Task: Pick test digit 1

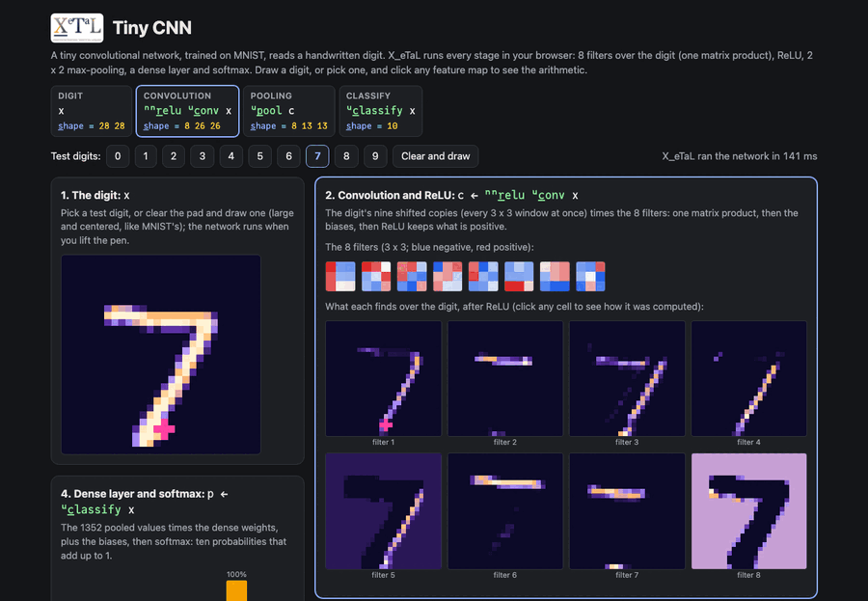Action: coord(146,156)
